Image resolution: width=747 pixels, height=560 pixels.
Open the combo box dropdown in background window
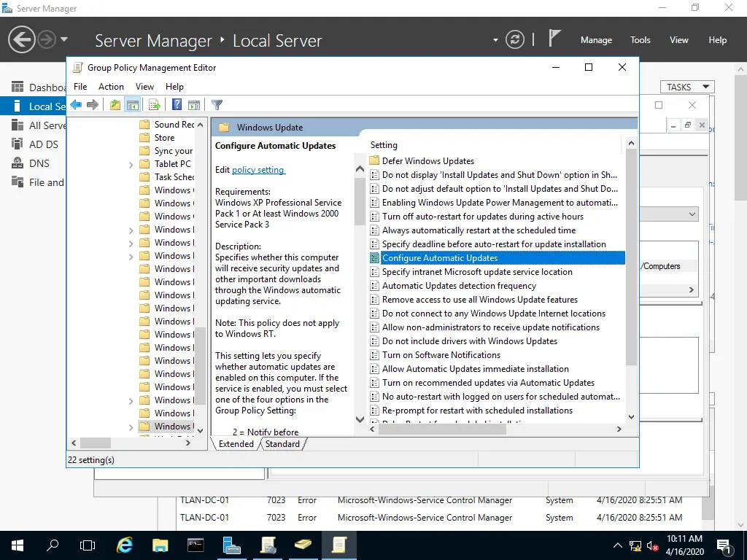[x=692, y=214]
